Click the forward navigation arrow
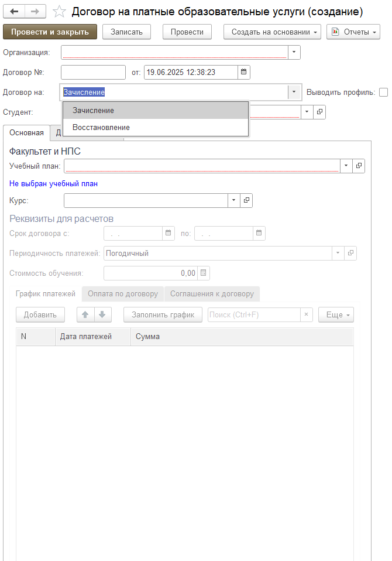Screen dimensions: 392x561 35,12
